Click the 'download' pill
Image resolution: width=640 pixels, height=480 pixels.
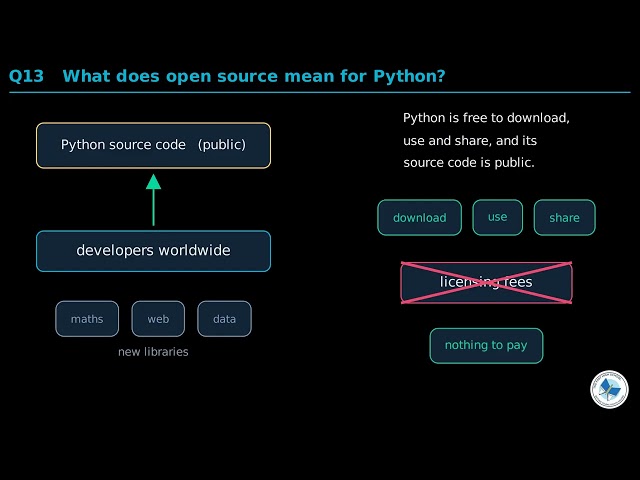tap(420, 218)
